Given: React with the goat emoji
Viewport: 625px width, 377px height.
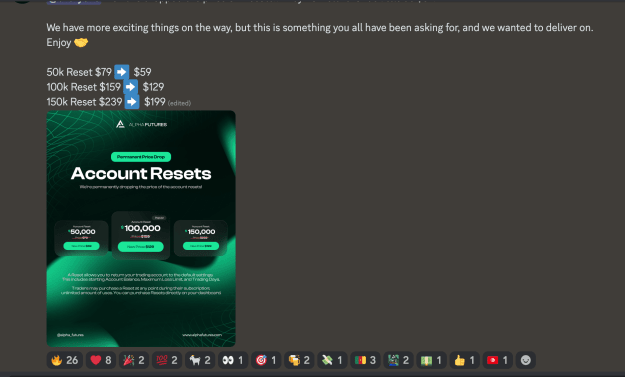Looking at the screenshot, I should (200, 360).
